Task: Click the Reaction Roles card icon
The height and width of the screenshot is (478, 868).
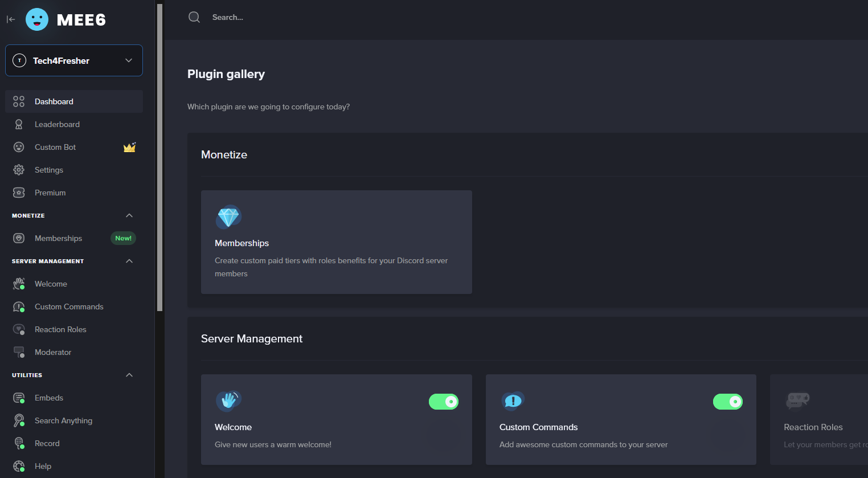Action: click(797, 401)
